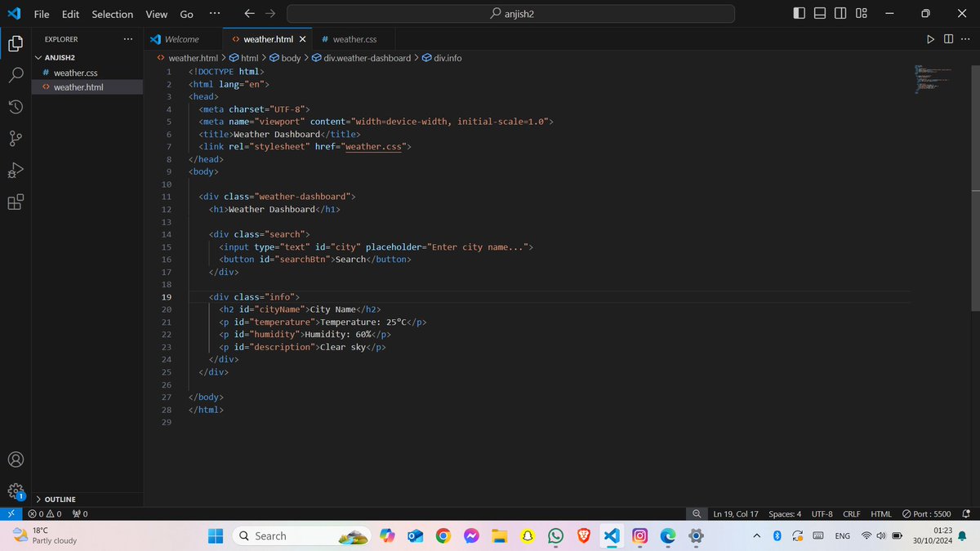Switch to the Welcome tab
Viewport: 980px width, 551px height.
point(182,38)
